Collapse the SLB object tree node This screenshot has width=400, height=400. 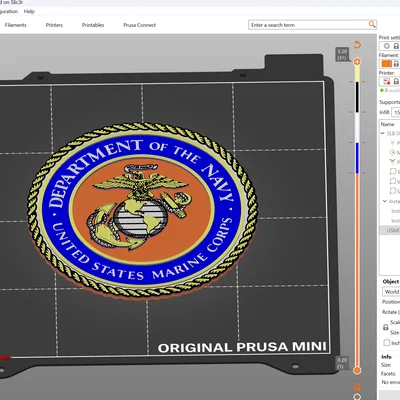click(x=383, y=133)
